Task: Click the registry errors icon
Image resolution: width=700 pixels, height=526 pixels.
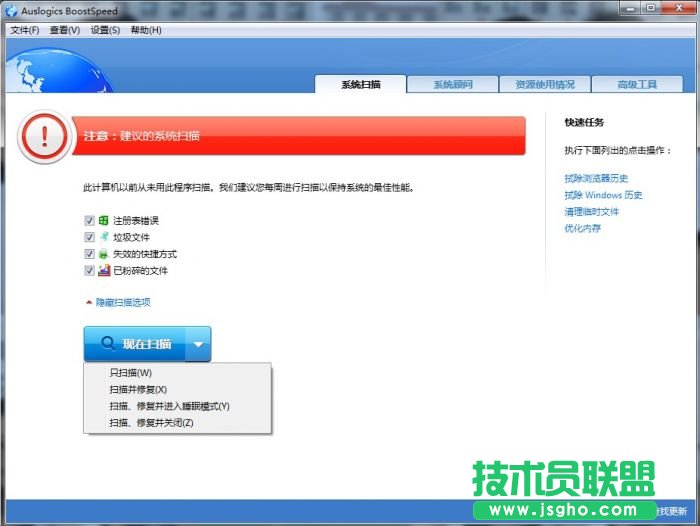Action: coord(104,220)
